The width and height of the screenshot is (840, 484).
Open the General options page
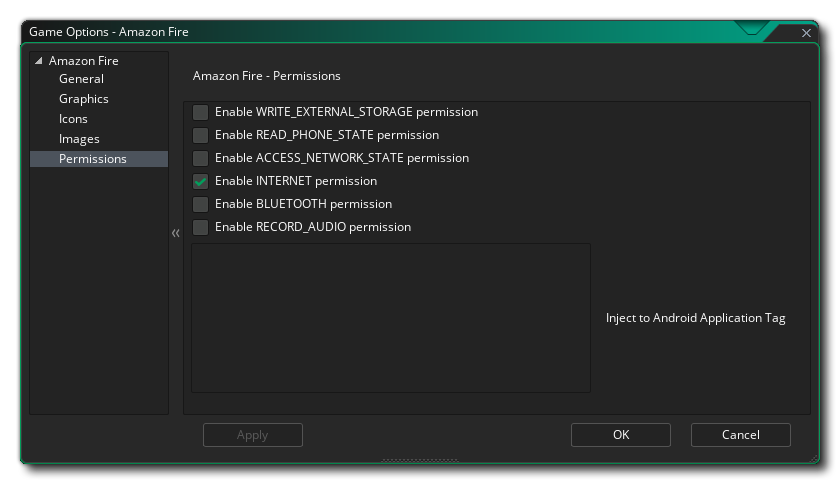pyautogui.click(x=81, y=79)
